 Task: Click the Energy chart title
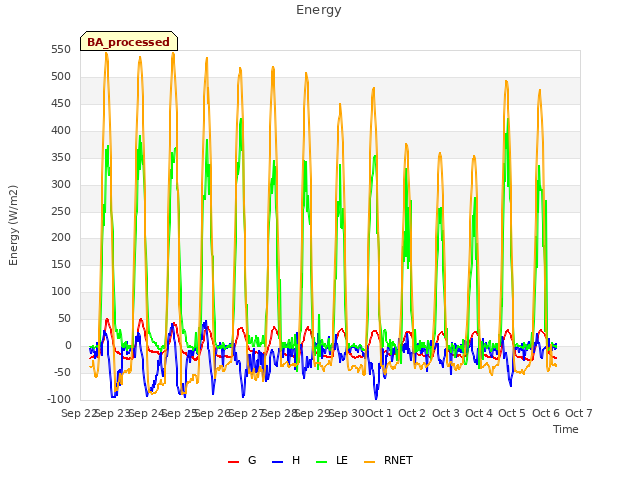pos(319,10)
